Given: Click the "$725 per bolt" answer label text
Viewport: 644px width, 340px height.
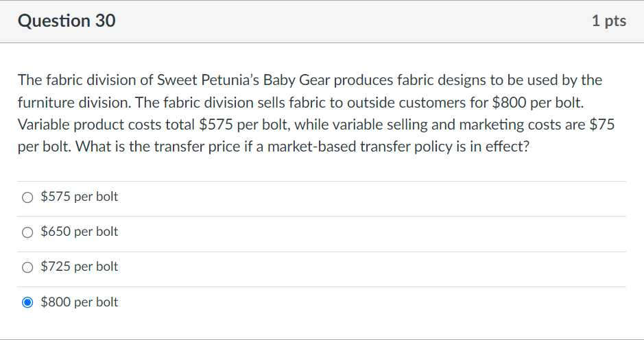Looking at the screenshot, I should 80,267.
